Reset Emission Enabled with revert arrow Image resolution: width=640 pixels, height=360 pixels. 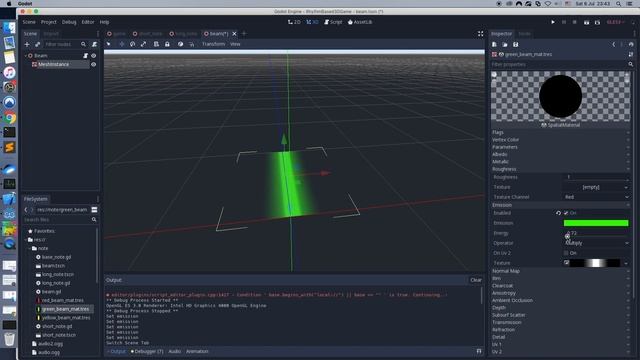coord(558,213)
